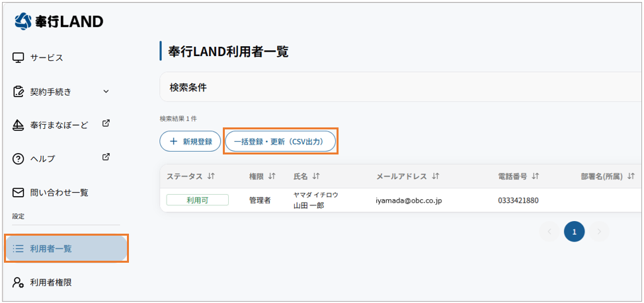Click the question mark icon beside ヘルプ
The width and height of the screenshot is (644, 303).
pos(18,159)
